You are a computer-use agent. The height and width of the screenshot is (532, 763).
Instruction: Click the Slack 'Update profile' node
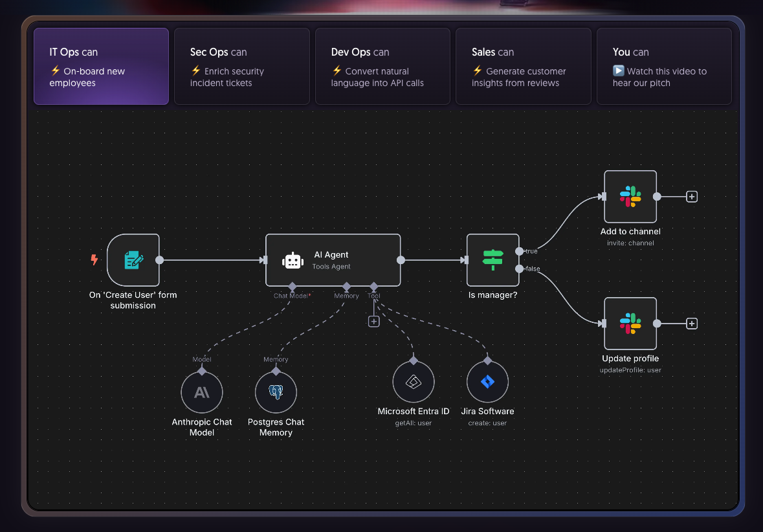point(630,323)
